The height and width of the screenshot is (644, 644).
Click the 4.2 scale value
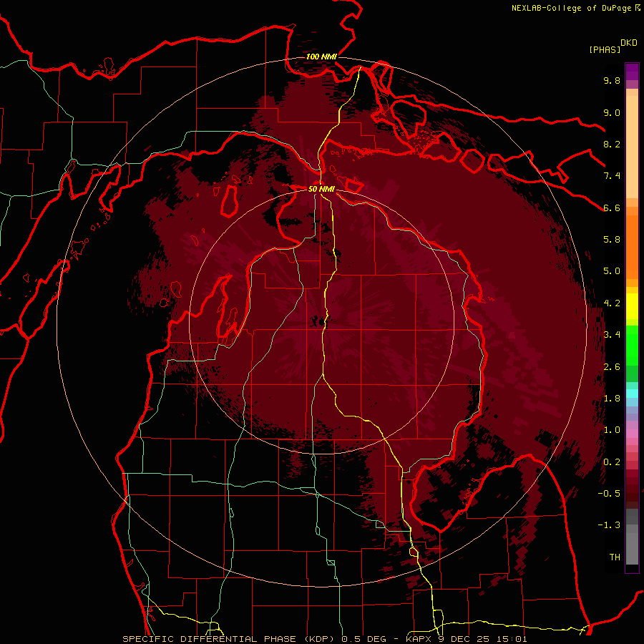point(612,303)
